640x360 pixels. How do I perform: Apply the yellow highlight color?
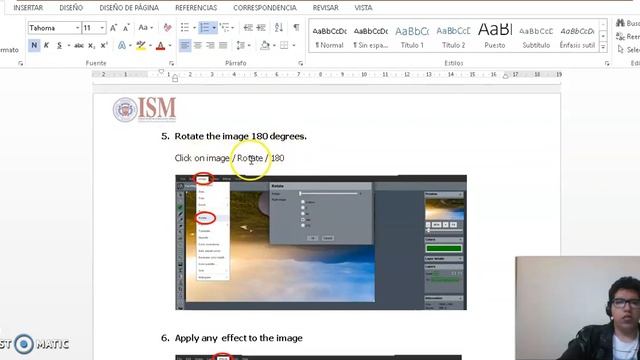coord(141,45)
